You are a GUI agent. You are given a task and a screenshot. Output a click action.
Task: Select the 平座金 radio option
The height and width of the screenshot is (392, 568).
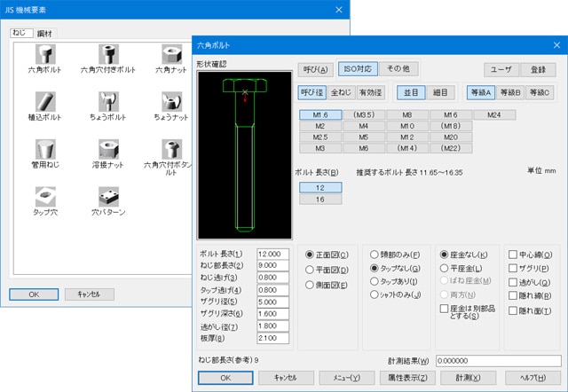[445, 268]
